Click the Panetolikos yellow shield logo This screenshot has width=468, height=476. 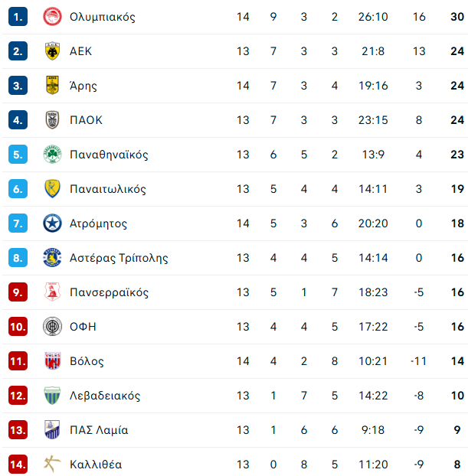(52, 188)
